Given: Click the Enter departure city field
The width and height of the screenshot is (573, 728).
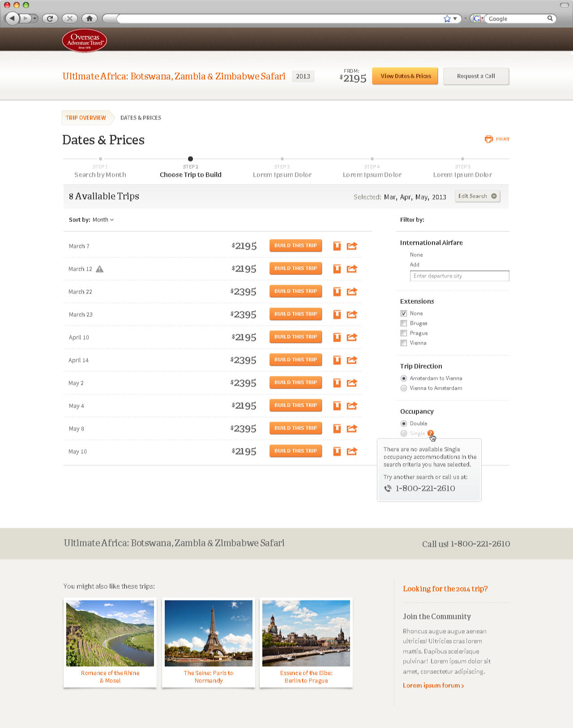Looking at the screenshot, I should pyautogui.click(x=459, y=276).
